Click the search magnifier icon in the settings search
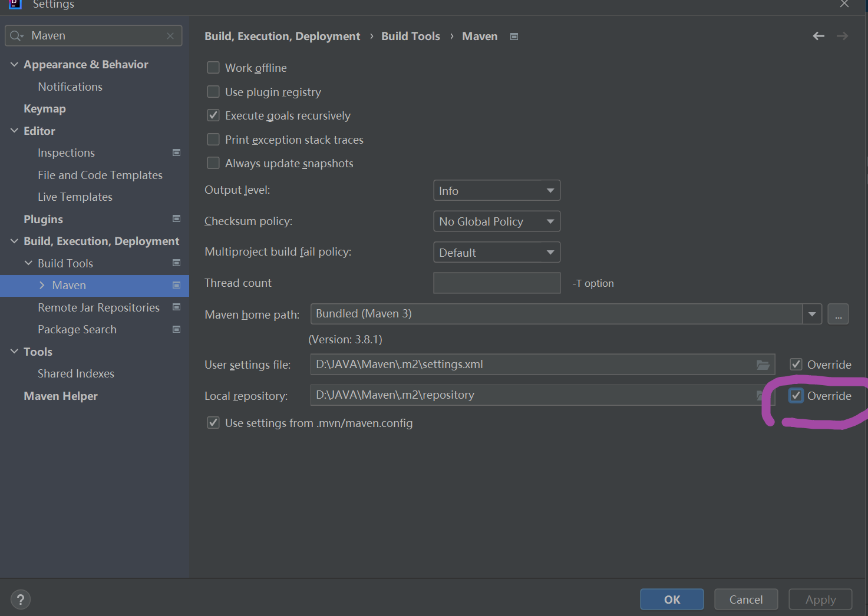868x616 pixels. [x=16, y=36]
